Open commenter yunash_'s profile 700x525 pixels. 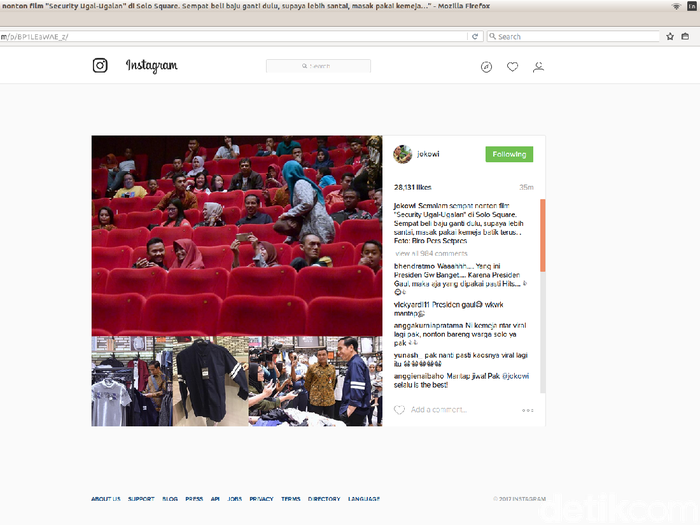[x=406, y=355]
